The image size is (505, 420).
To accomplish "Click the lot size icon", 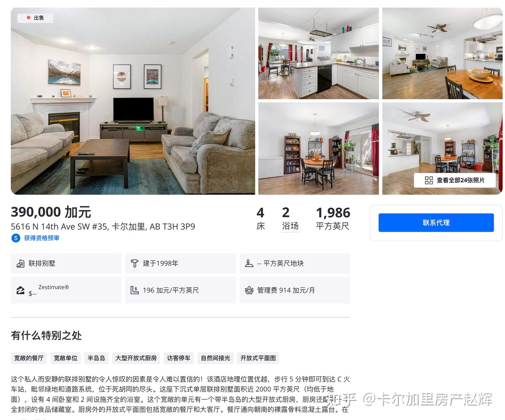I will (x=249, y=264).
